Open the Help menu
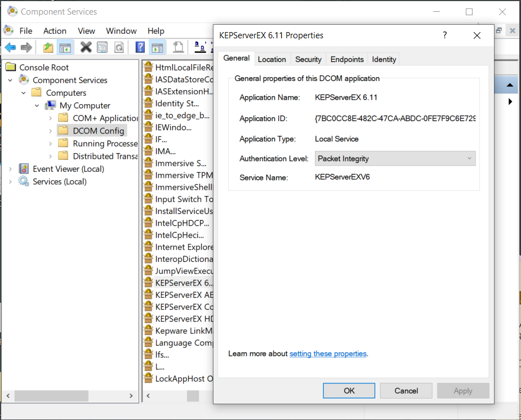 point(156,31)
